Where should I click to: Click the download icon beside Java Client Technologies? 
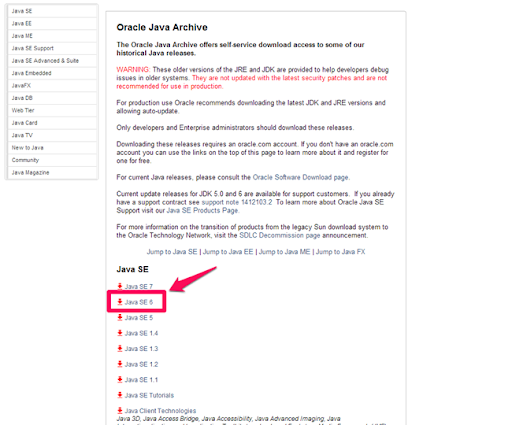[120, 410]
